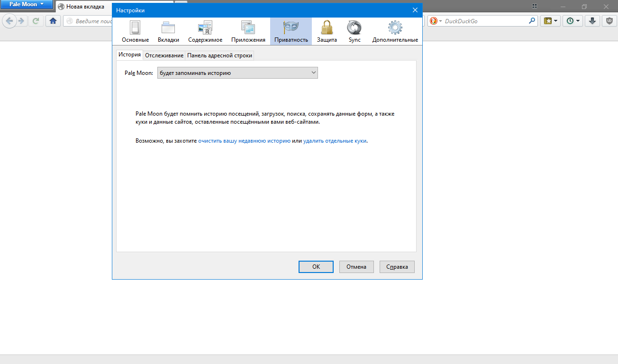The height and width of the screenshot is (364, 618).
Task: Expand the history button dropdown arrow
Action: (x=578, y=21)
